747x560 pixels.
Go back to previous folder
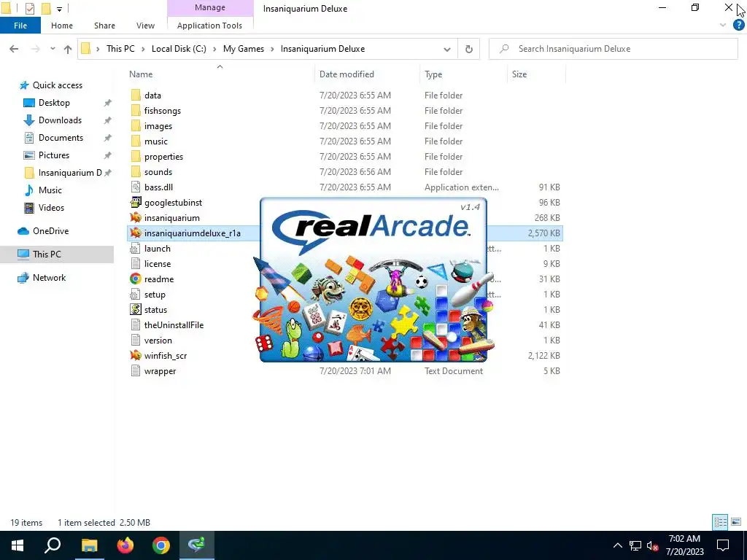pyautogui.click(x=15, y=49)
